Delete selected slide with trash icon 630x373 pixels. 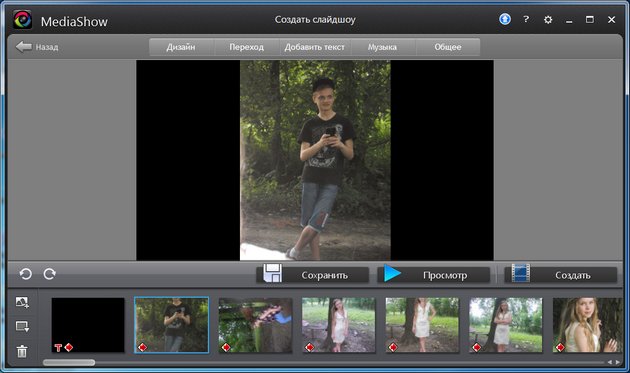click(22, 351)
